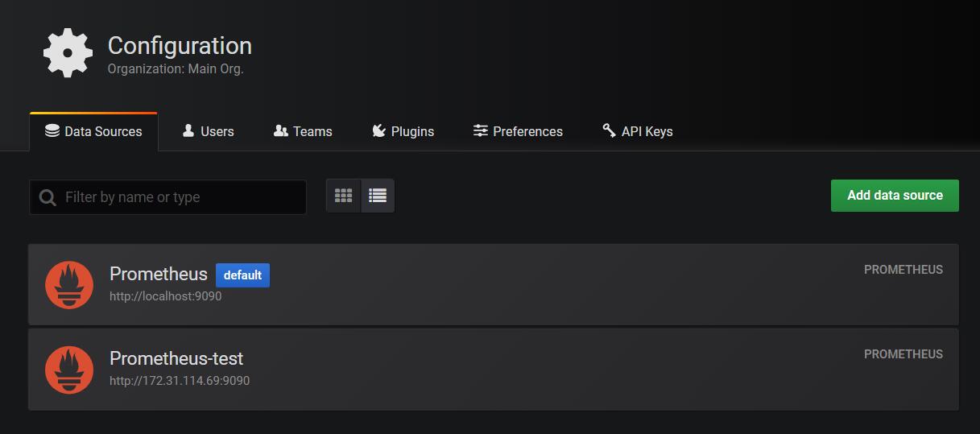Switch to list view layout
Screen dimensions: 980x434
coord(378,196)
